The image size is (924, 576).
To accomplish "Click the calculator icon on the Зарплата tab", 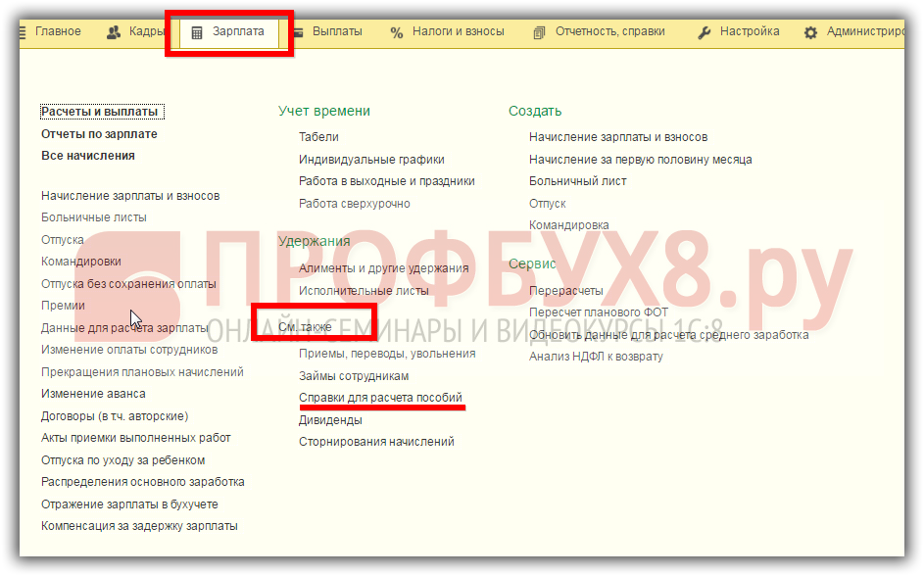I will pos(197,32).
